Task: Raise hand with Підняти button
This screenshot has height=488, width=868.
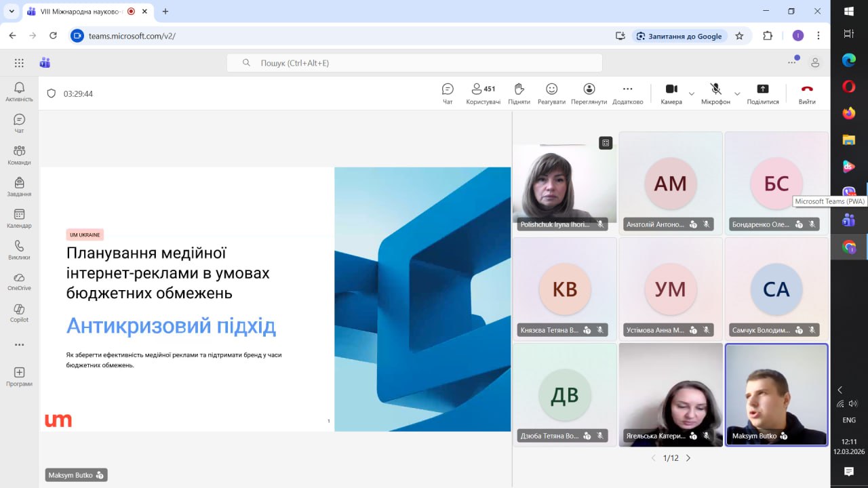Action: point(519,94)
